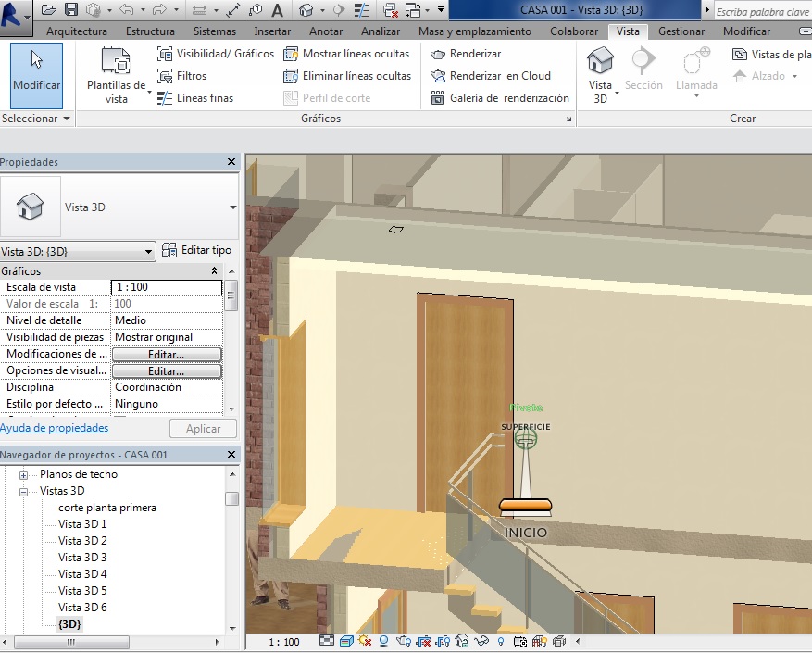Image resolution: width=812 pixels, height=653 pixels.
Task: Toggle Mostrar líneas ocultas
Action: pyautogui.click(x=291, y=54)
